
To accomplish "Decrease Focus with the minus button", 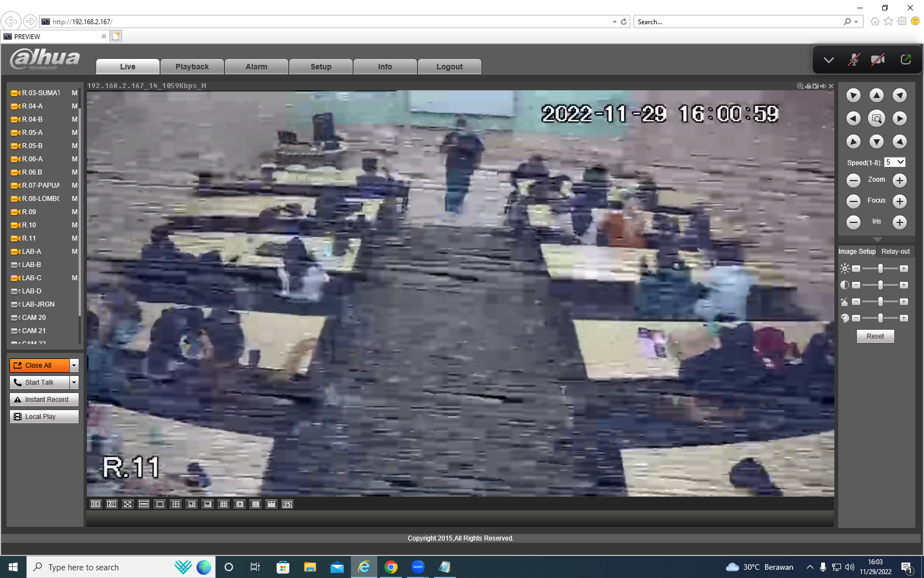I will pos(853,201).
